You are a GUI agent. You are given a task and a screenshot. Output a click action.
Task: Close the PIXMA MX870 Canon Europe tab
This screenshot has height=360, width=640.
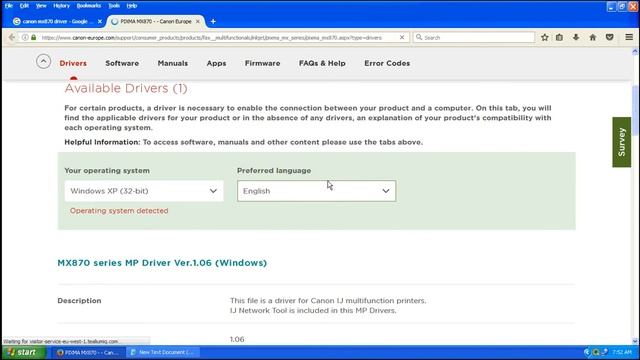coord(198,21)
